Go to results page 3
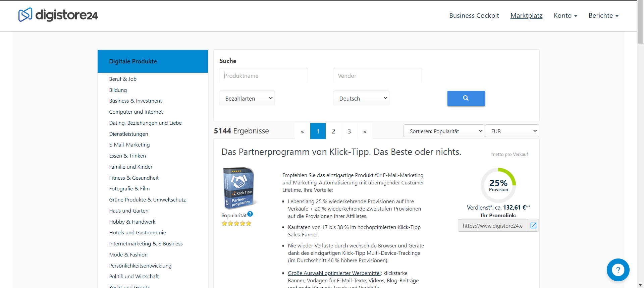The height and width of the screenshot is (288, 644). pyautogui.click(x=349, y=131)
